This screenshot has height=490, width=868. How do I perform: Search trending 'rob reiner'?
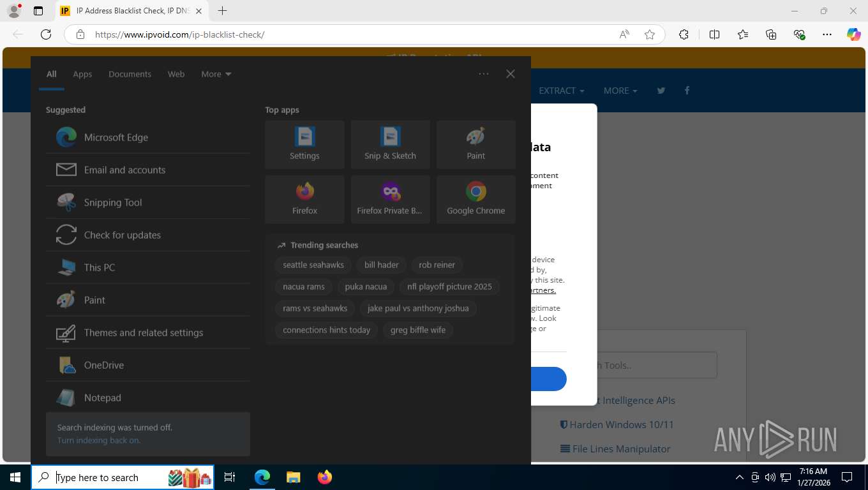(437, 265)
